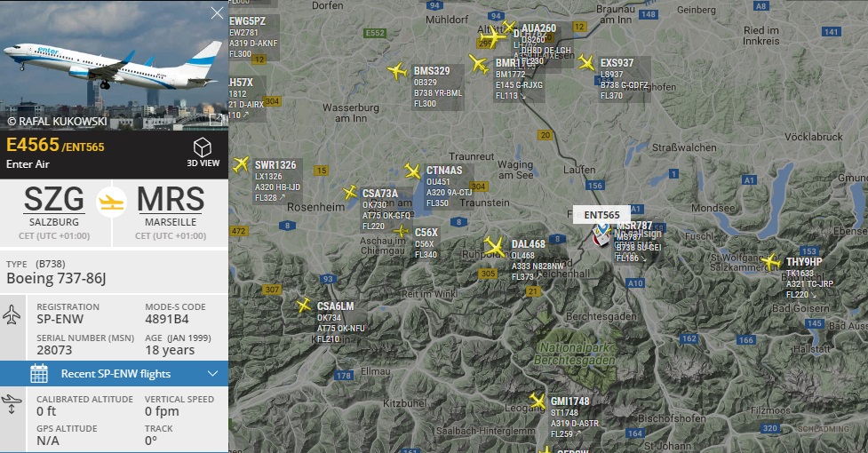Viewport: 868px width, 453px height.
Task: Click the aircraft details plane icon
Action: point(12,314)
